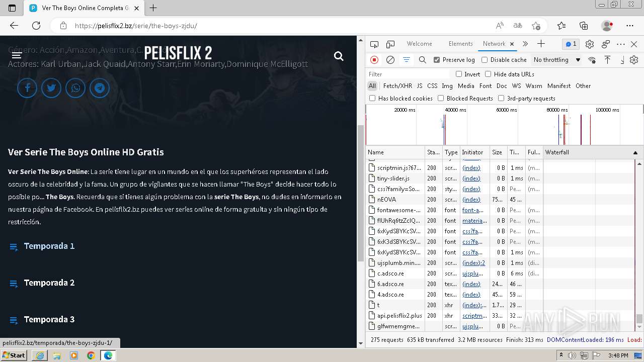This screenshot has width=644, height=362.
Task: Open the read aloud option
Action: coord(500,26)
